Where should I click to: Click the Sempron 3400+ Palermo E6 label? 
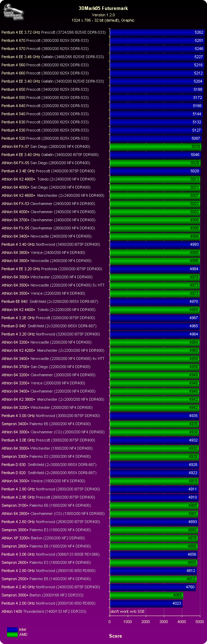[46, 424]
